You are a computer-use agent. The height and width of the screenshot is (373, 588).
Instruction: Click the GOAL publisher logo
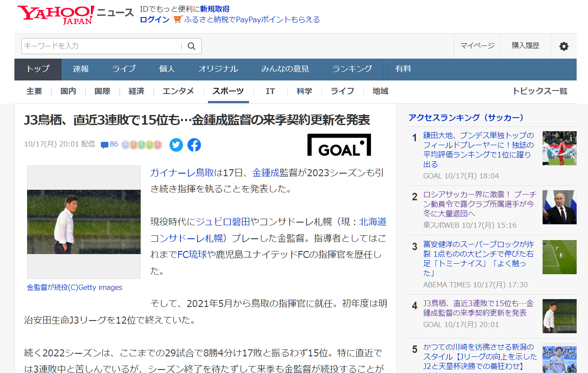(x=339, y=145)
